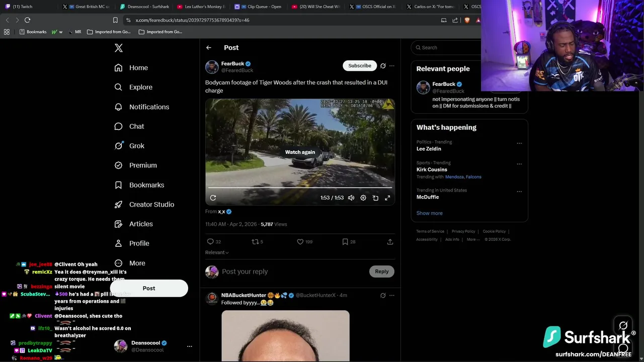
Task: Click Grok icon beside Subscribe button
Action: [383, 66]
